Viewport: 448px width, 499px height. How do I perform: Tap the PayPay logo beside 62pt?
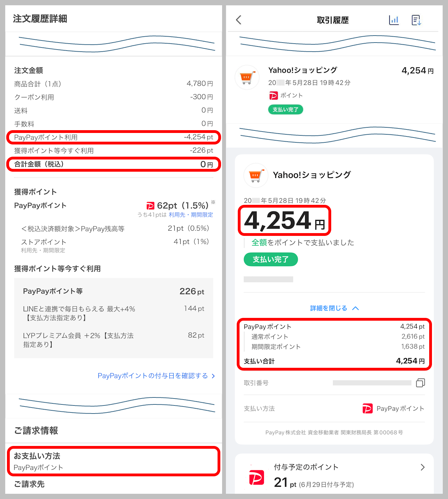click(x=150, y=206)
